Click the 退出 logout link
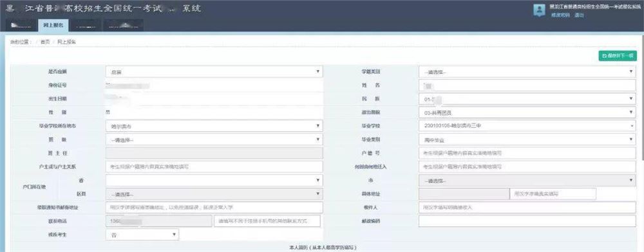 pos(579,15)
